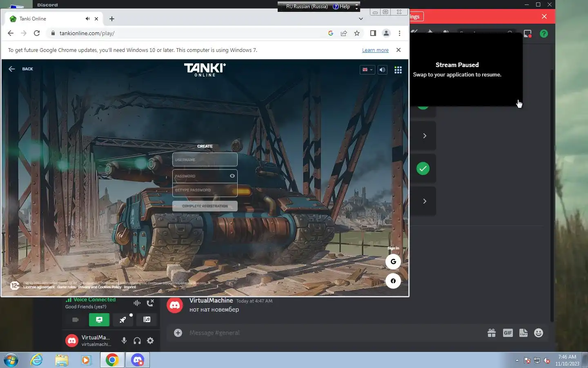Bookmark this page with the star icon
The height and width of the screenshot is (368, 588).
pos(357,33)
